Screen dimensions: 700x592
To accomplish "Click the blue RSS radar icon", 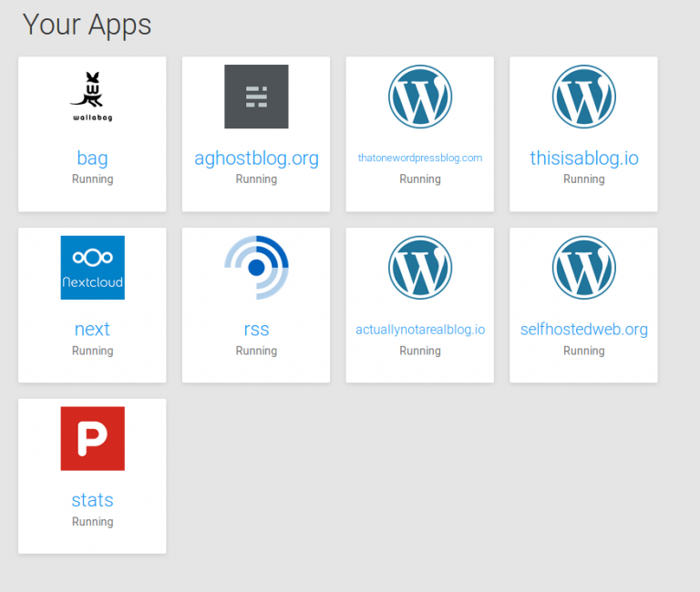I will click(x=256, y=268).
